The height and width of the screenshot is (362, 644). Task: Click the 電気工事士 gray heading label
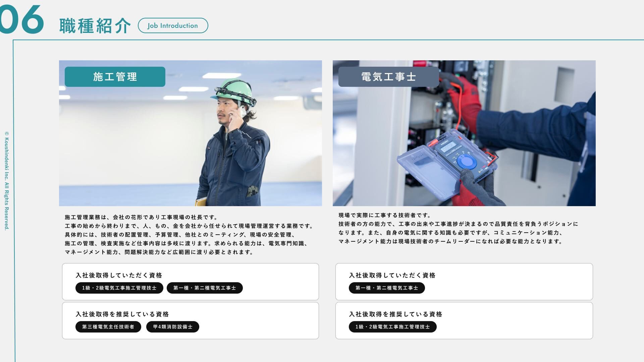(388, 77)
